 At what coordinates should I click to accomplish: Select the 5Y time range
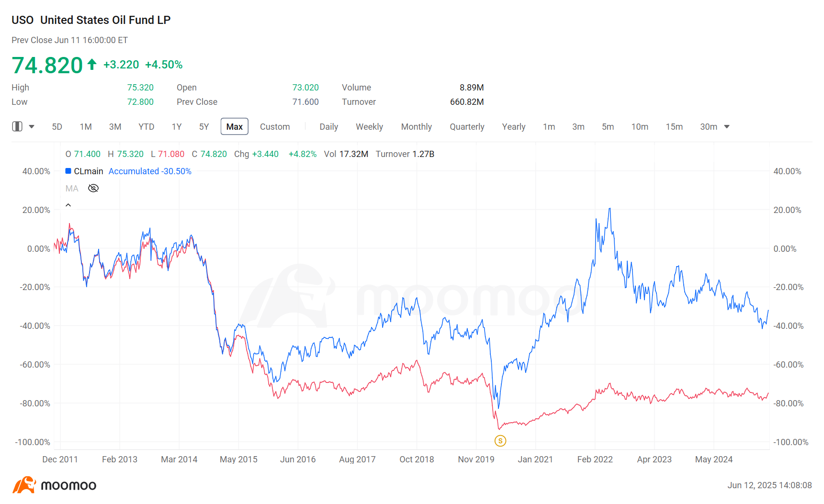204,127
